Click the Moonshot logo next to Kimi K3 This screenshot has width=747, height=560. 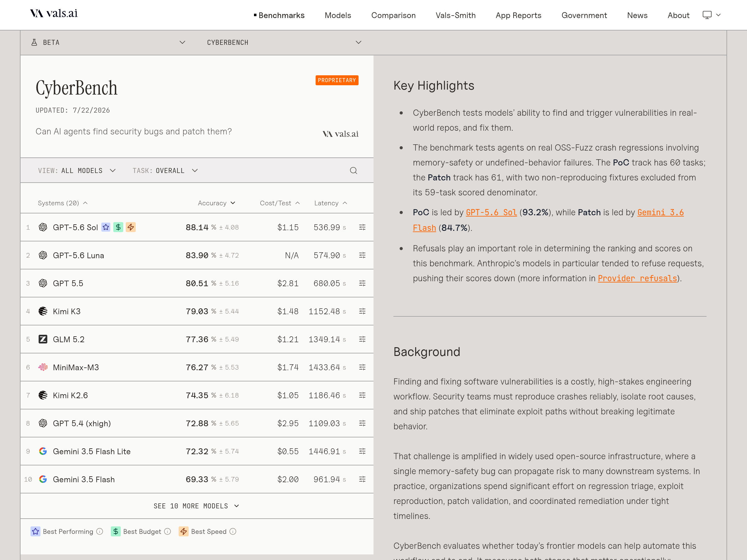(x=43, y=311)
